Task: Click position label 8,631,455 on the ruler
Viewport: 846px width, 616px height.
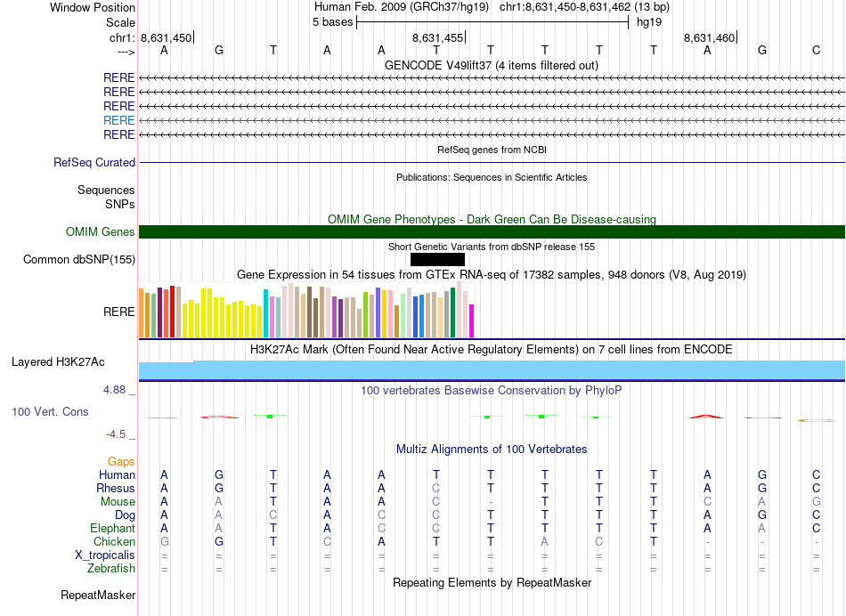Action: click(x=437, y=37)
